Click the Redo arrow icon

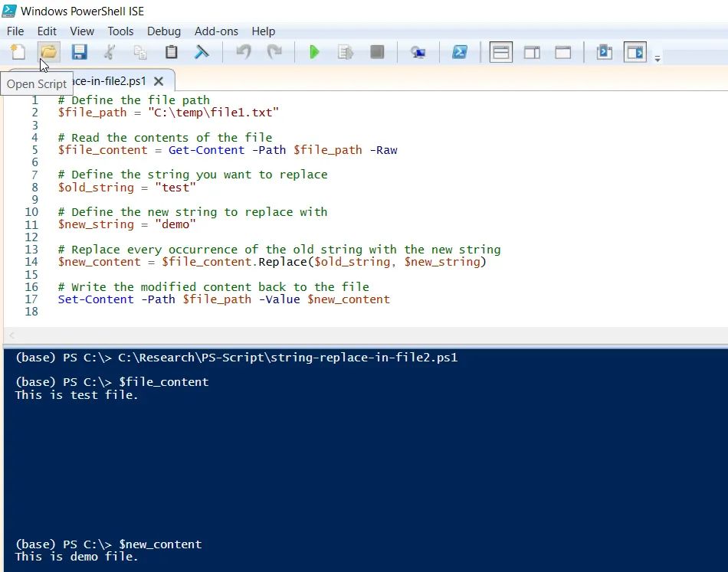click(274, 51)
